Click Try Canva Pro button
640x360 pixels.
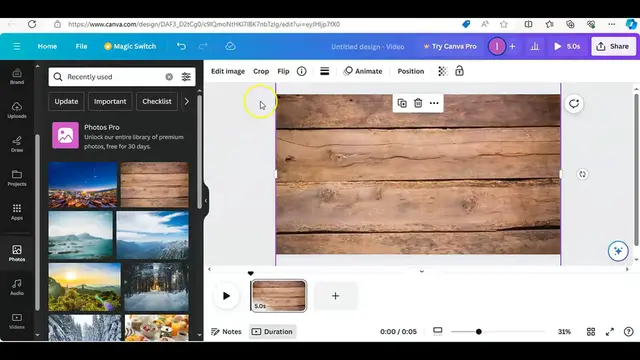click(x=450, y=47)
